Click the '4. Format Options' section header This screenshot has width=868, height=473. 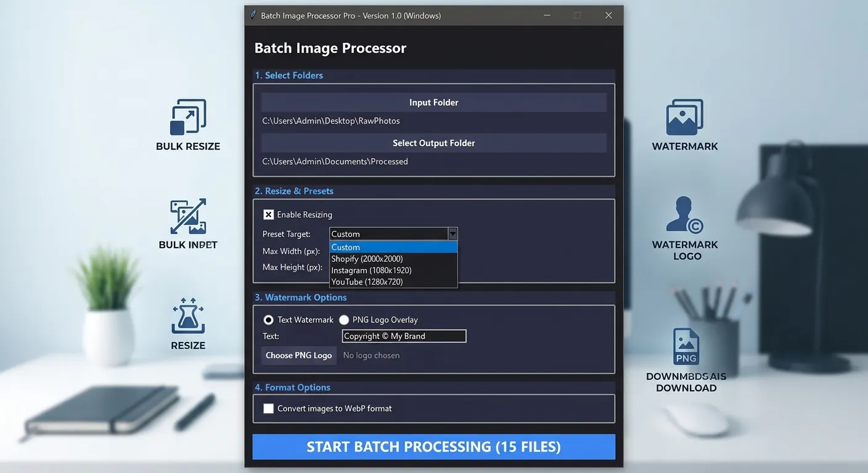[293, 387]
